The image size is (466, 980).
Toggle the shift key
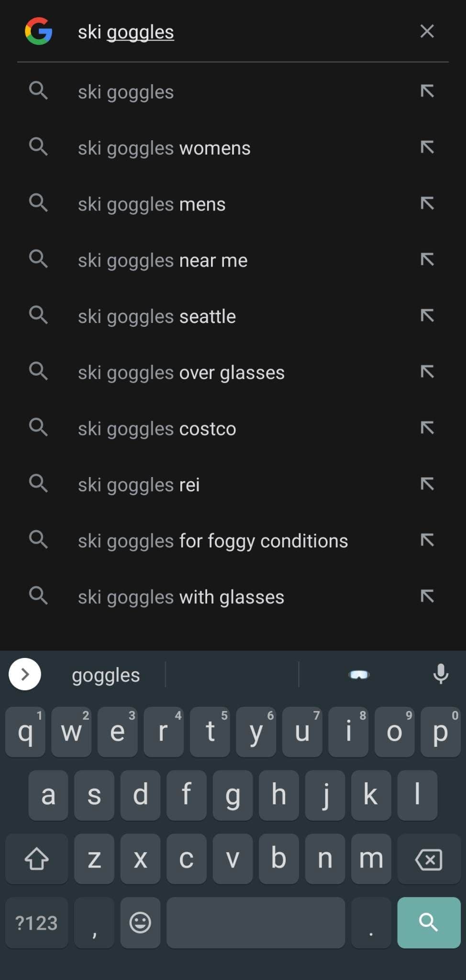click(37, 859)
